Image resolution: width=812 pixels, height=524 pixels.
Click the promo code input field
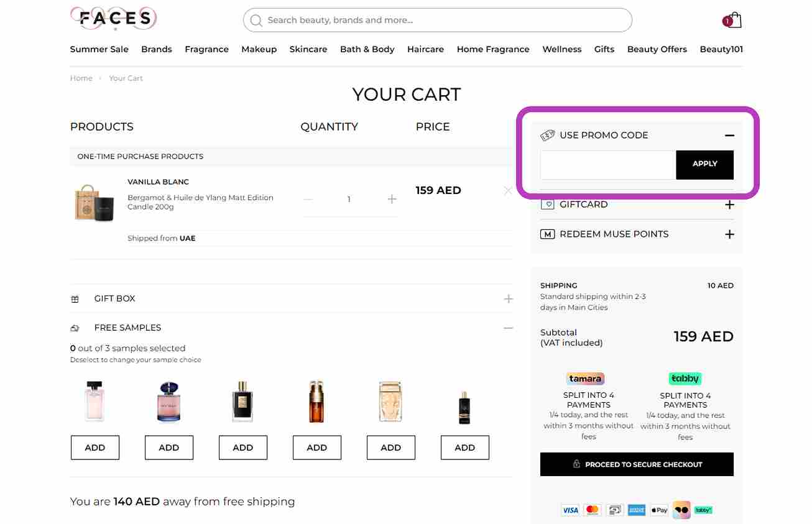pos(607,164)
